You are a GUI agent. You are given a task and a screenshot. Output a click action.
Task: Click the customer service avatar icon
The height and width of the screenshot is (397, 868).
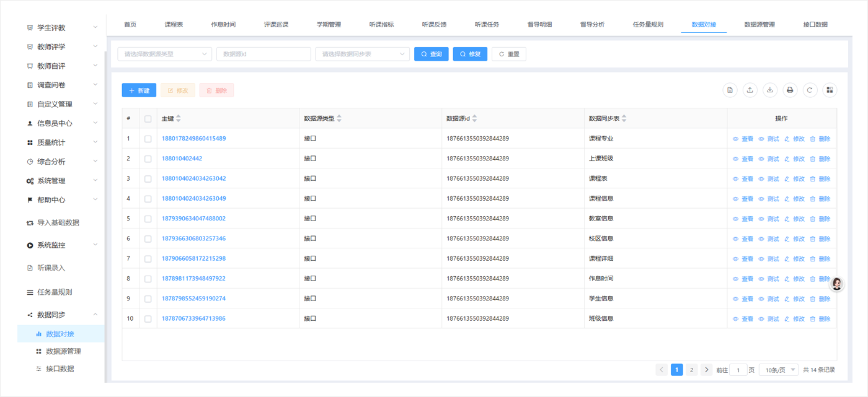coord(836,284)
